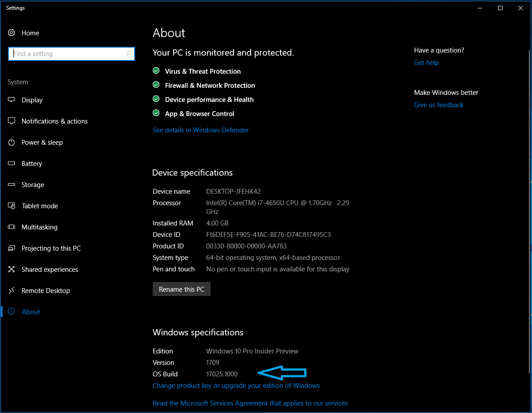The image size is (532, 413).
Task: Click the Give us feedback link
Action: [x=438, y=105]
